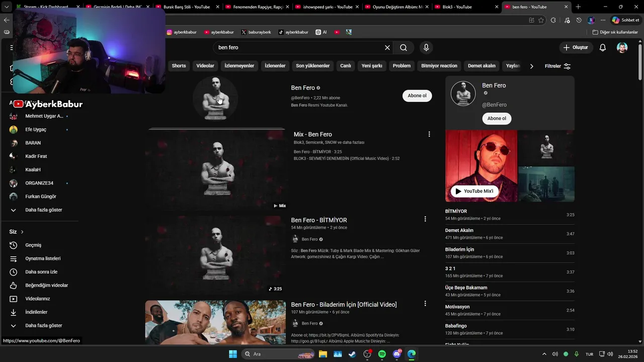Open Ben Fero round channel avatar in results
Viewport: 644px width, 362px height.
tap(215, 98)
